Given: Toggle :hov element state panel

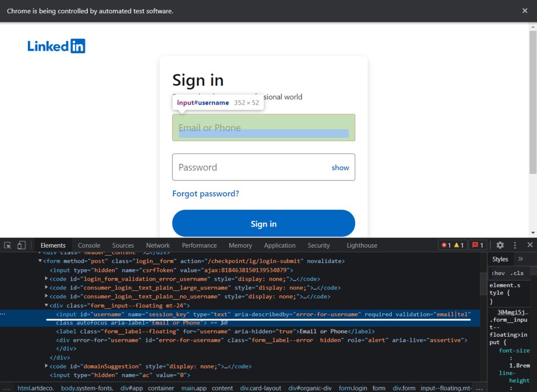Looking at the screenshot, I should pyautogui.click(x=498, y=273).
